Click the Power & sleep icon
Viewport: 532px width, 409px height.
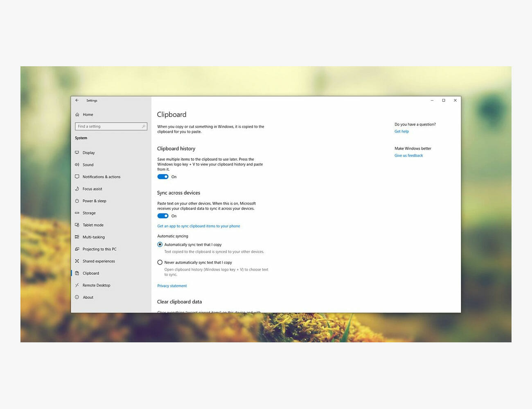[77, 201]
